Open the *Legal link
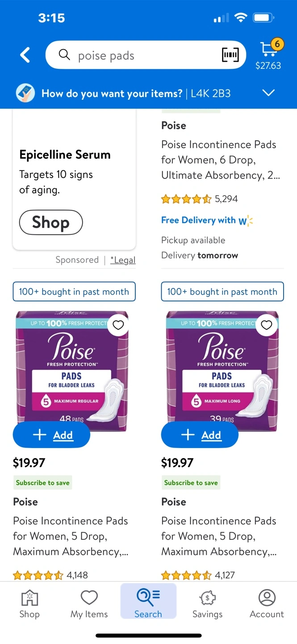297x644 pixels. [x=123, y=260]
